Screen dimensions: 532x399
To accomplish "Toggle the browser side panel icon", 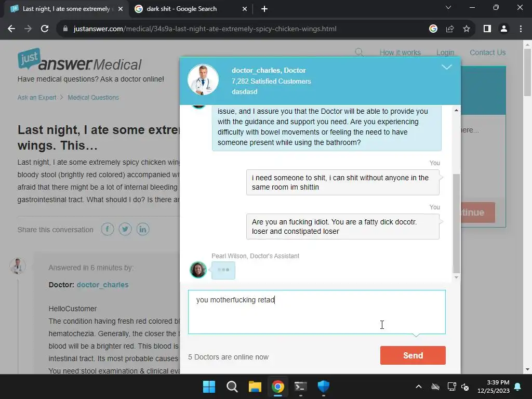I will click(487, 29).
